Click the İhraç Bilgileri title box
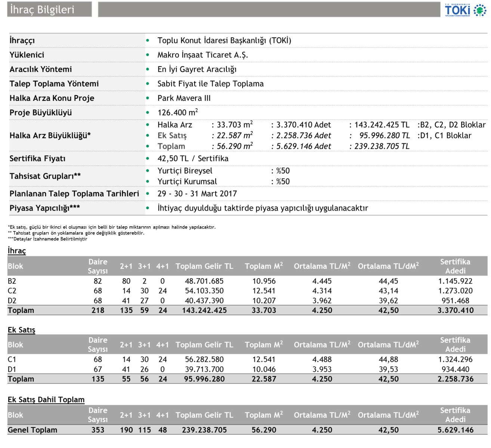The image size is (491, 448). point(49,10)
